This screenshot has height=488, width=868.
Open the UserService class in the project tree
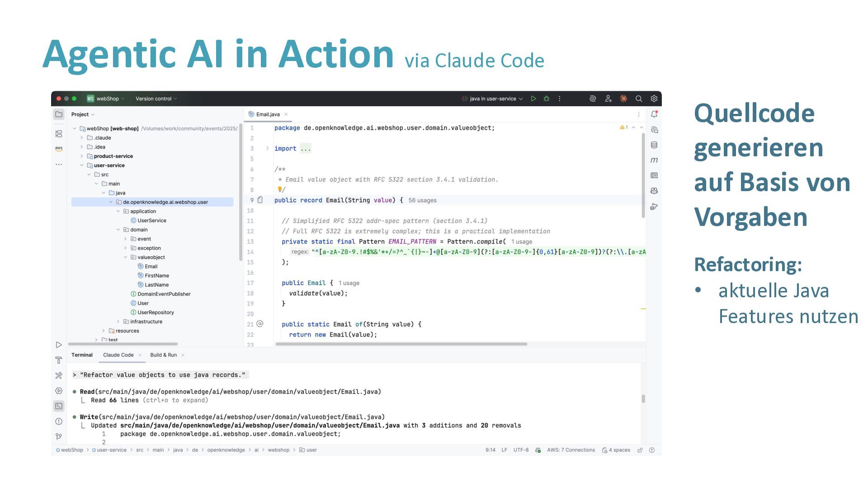(151, 221)
